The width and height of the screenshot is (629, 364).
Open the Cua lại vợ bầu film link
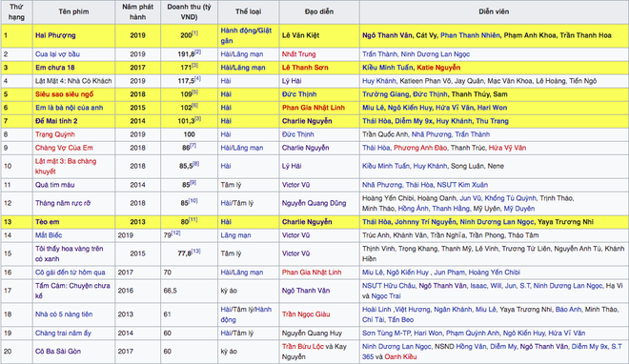click(57, 54)
